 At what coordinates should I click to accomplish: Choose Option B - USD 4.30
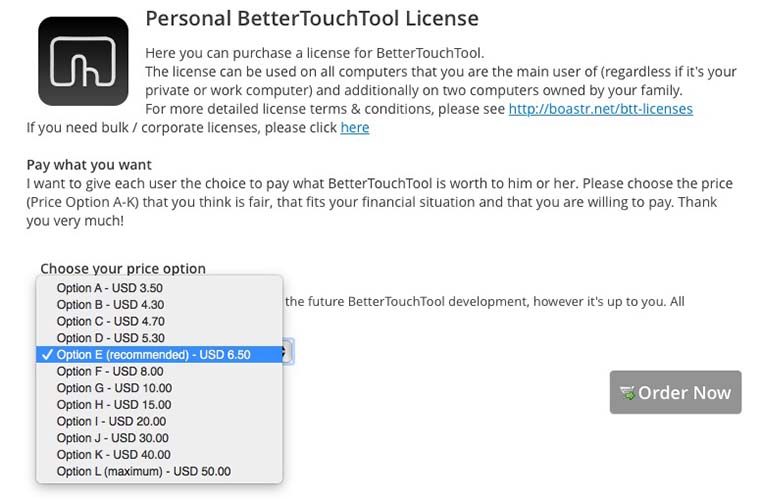point(109,305)
